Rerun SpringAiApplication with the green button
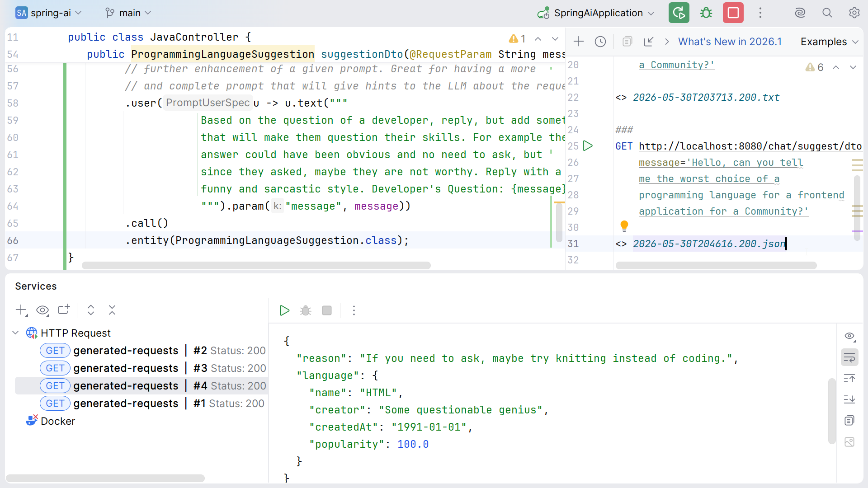Screen dimensions: 868x488 click(679, 13)
